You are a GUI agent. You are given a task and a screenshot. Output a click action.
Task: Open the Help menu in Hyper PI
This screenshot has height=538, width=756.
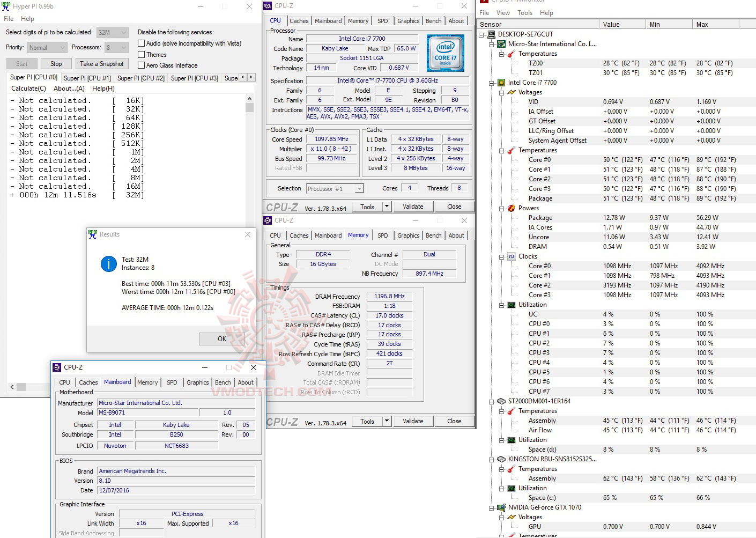point(27,19)
